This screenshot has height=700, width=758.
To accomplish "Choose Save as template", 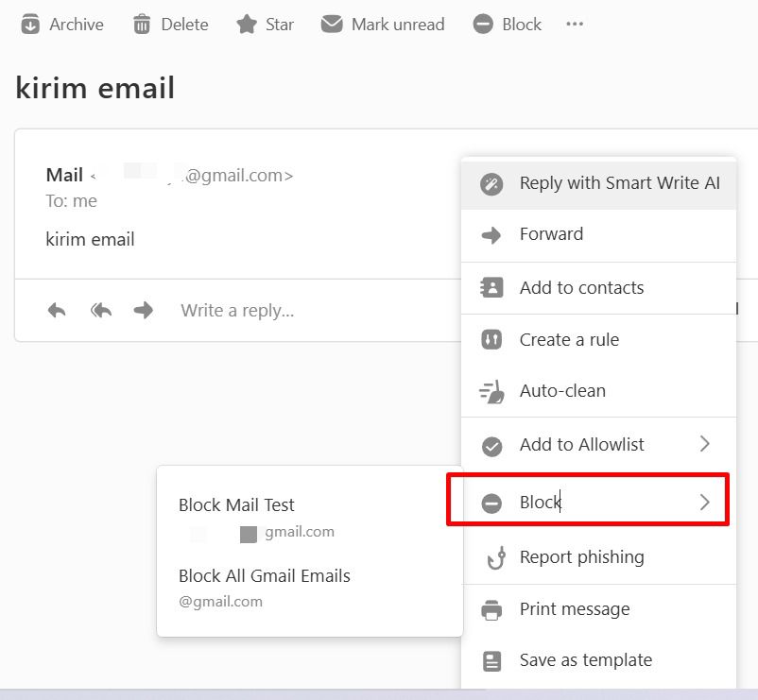I will pos(586,659).
